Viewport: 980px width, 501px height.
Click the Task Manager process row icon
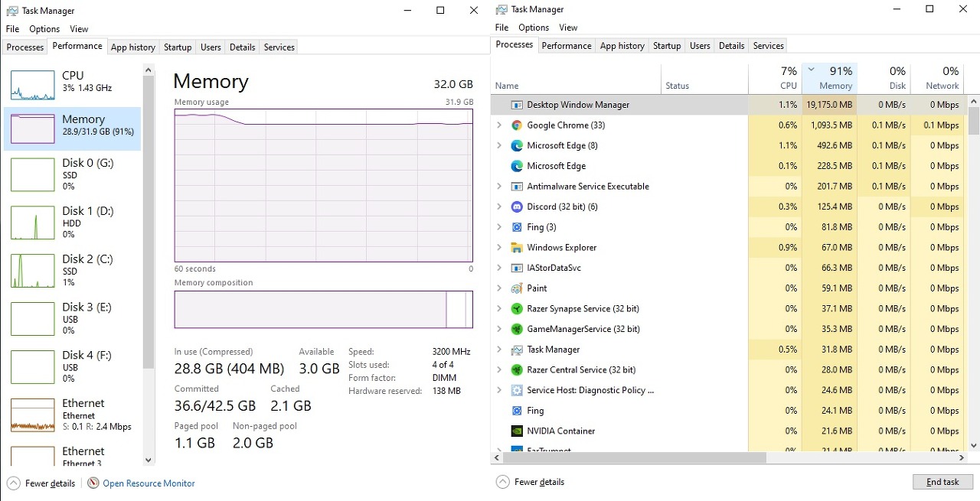tap(517, 350)
